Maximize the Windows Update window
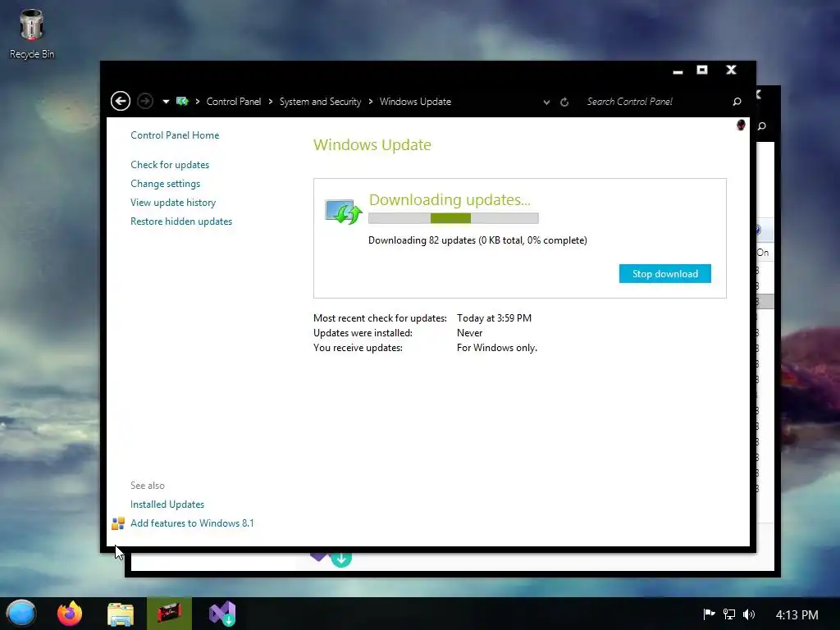The image size is (840, 630). pyautogui.click(x=702, y=71)
